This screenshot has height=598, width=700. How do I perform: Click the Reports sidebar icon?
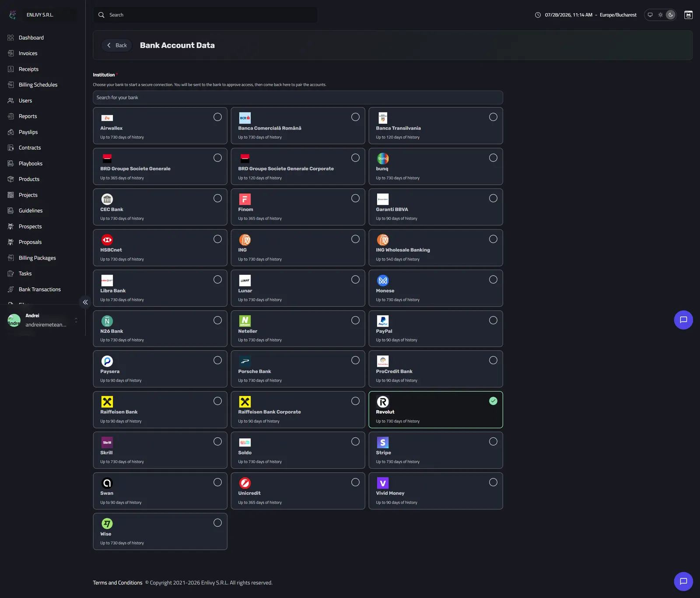[x=11, y=116]
